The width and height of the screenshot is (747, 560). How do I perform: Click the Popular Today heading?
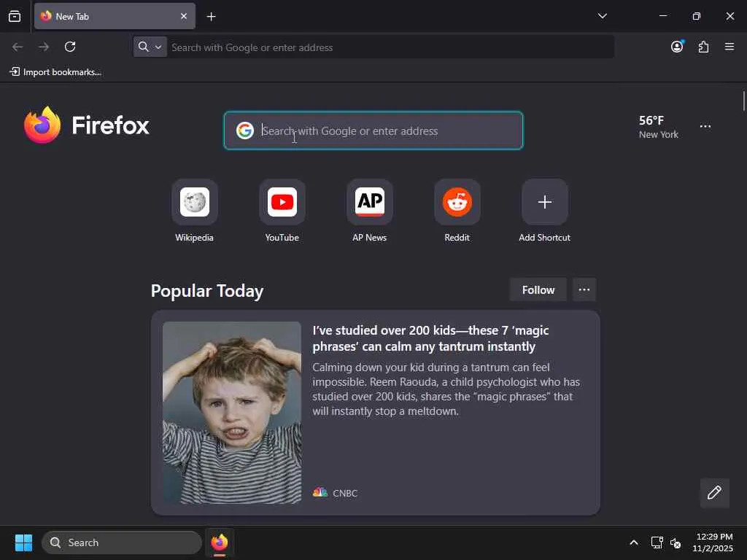pyautogui.click(x=206, y=291)
